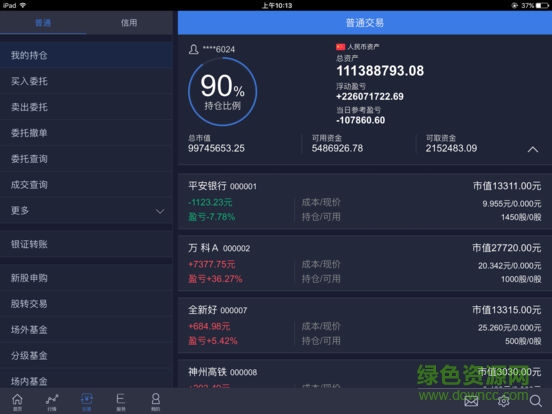Open 场外基金 in sidebar
Screen dimensions: 552x414
click(86, 330)
